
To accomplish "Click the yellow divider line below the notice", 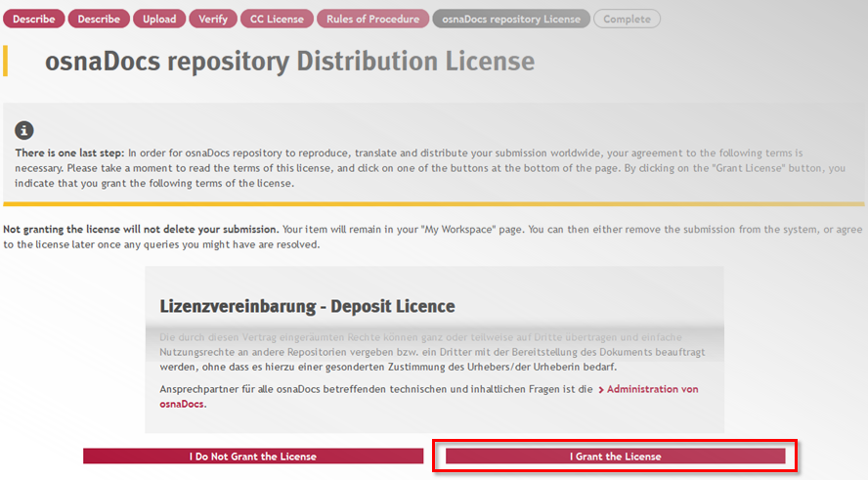I will point(433,204).
